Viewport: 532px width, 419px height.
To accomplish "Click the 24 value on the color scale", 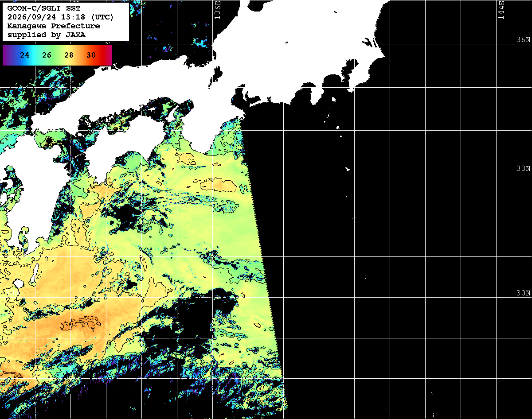I will [x=25, y=55].
